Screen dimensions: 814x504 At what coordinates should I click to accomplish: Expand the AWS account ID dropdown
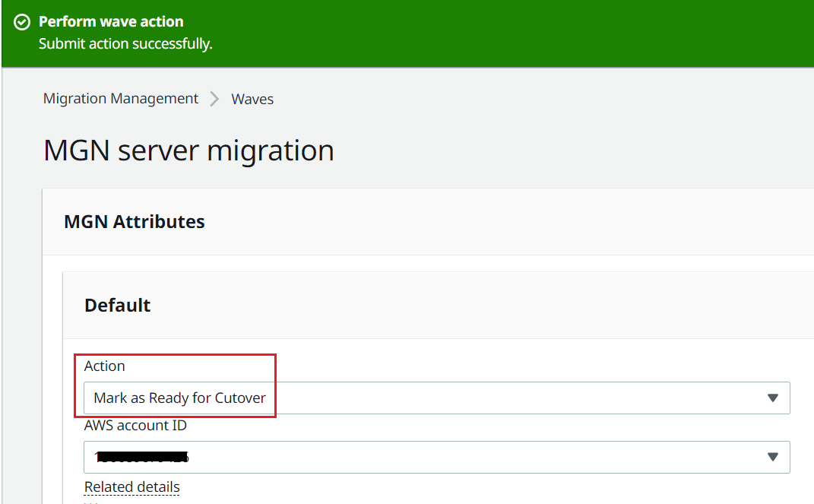436,458
